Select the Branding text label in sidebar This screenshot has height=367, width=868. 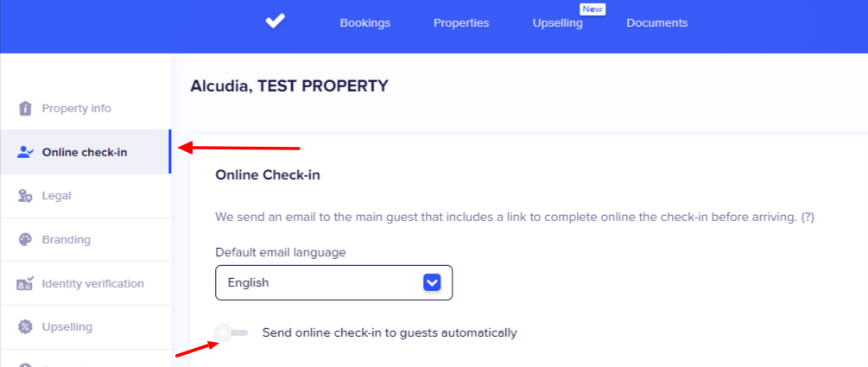pyautogui.click(x=67, y=240)
